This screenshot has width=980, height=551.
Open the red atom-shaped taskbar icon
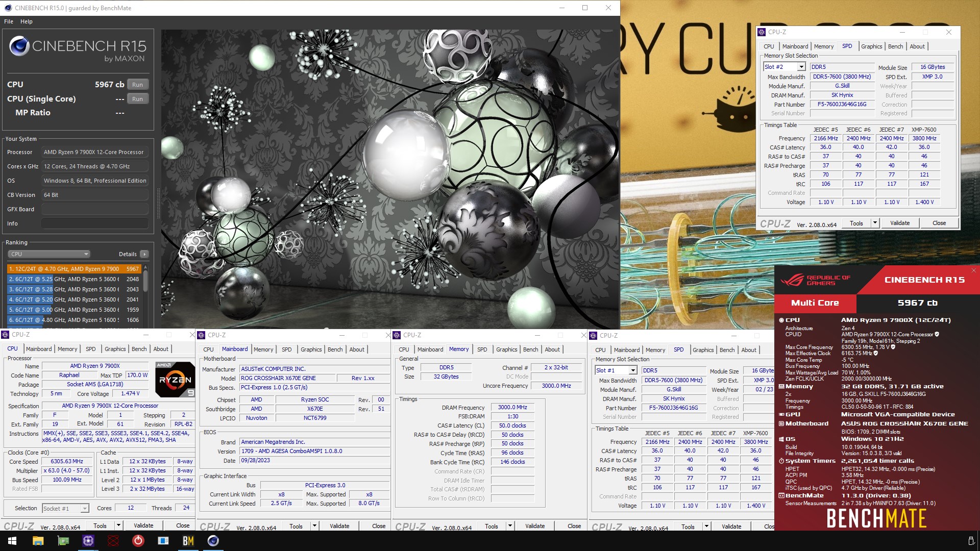click(113, 541)
